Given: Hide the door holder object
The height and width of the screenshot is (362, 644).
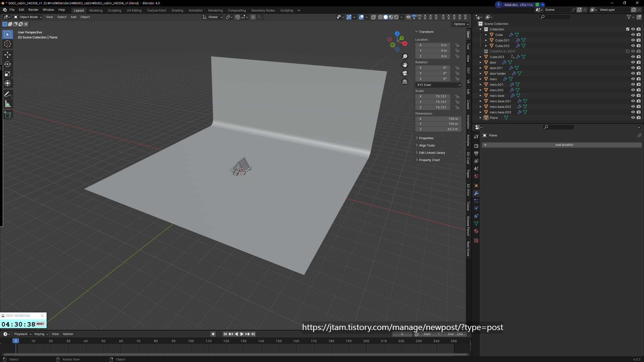Looking at the screenshot, I should pos(633,73).
